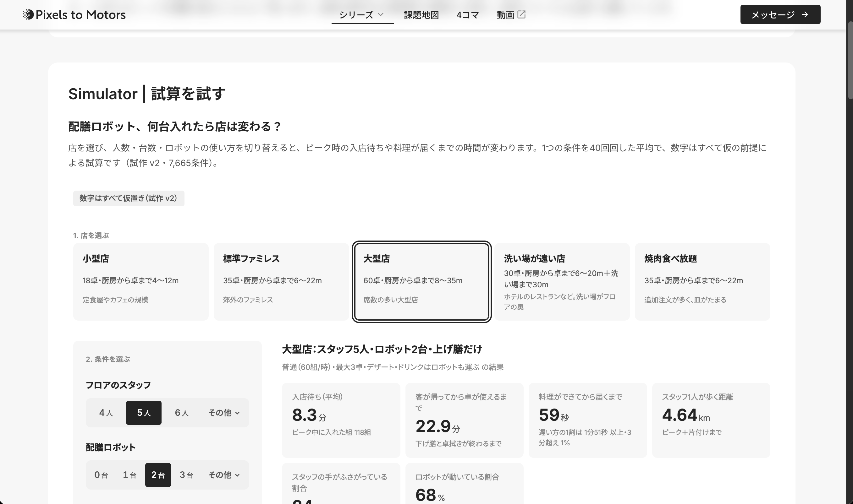The image size is (853, 504).
Task: Click the 普通(60組/時) conditions summary line
Action: pos(393,367)
